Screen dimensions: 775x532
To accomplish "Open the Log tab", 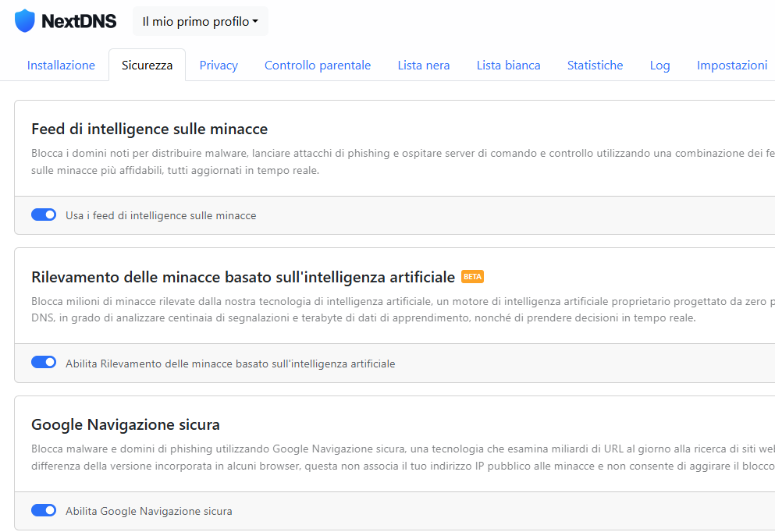I will tap(659, 66).
